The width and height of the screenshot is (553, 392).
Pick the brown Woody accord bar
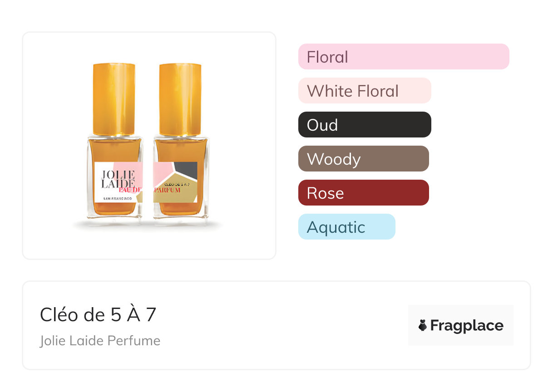pyautogui.click(x=363, y=159)
